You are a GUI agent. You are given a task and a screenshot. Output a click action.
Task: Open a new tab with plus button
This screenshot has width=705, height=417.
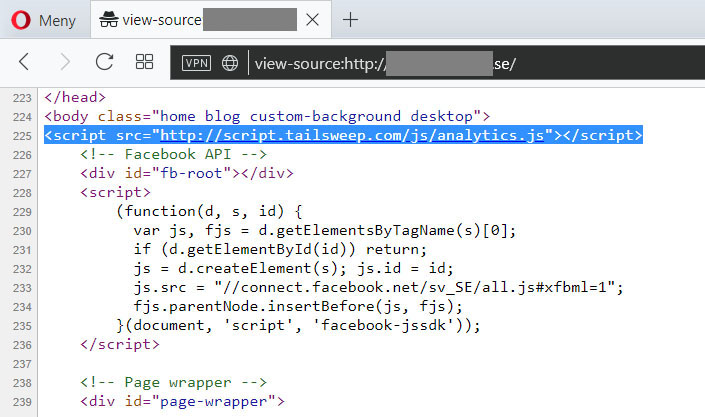click(350, 20)
